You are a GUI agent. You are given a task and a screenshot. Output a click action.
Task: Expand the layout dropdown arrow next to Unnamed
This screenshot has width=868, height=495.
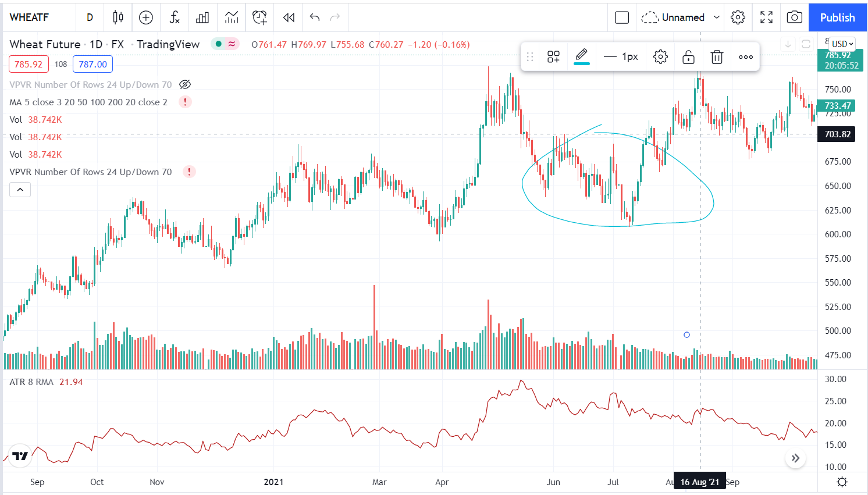pyautogui.click(x=717, y=17)
